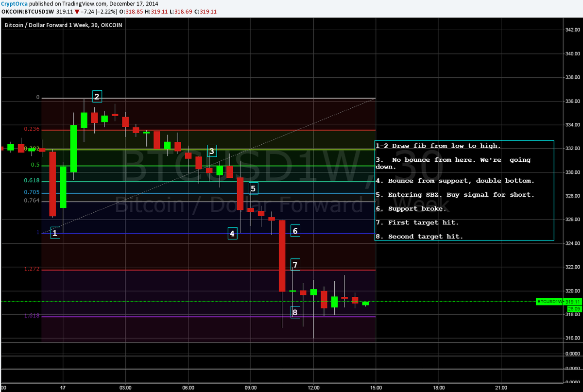Click note '3. No bounce from here'

(x=453, y=163)
